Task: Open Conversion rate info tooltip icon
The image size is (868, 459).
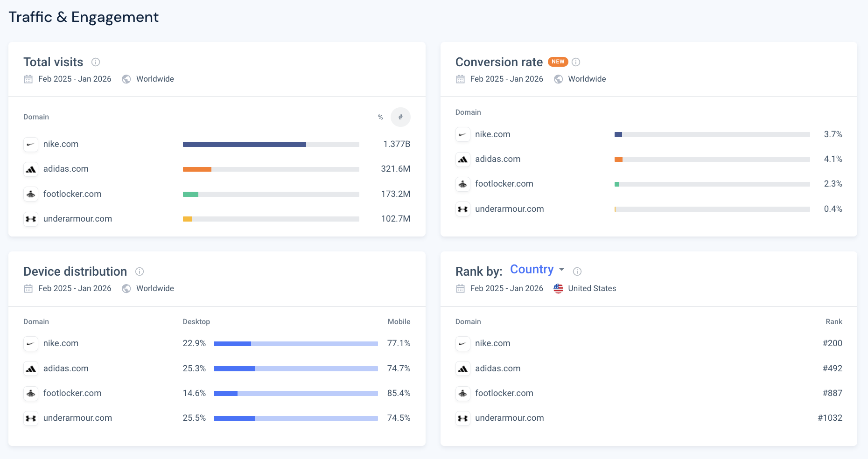Action: tap(576, 62)
